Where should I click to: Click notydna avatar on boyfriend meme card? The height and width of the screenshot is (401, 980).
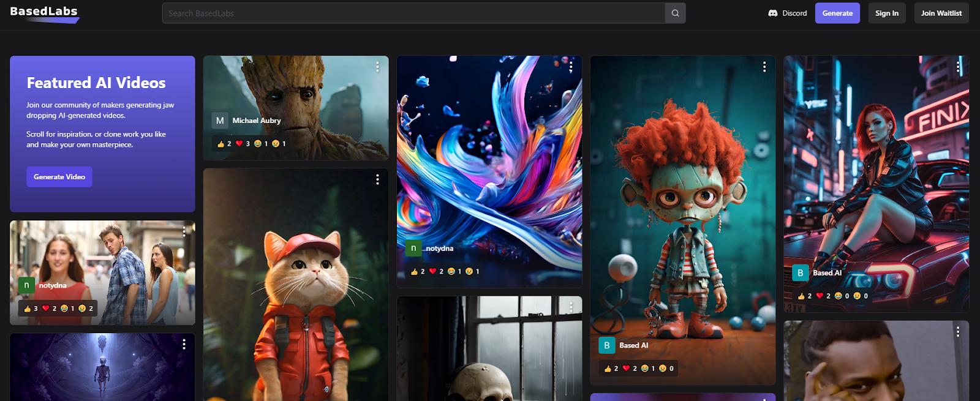pyautogui.click(x=26, y=285)
